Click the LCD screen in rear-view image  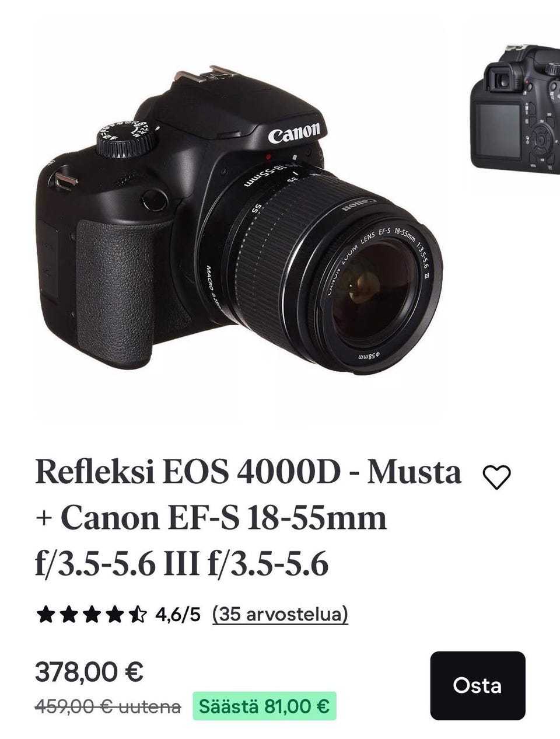pos(498,128)
